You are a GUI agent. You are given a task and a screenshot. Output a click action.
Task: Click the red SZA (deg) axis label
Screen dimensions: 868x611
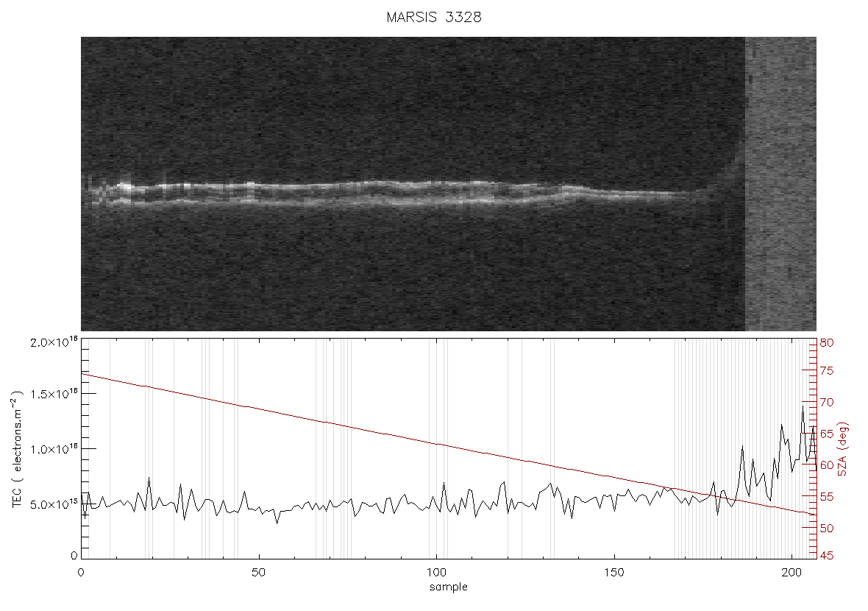point(842,449)
